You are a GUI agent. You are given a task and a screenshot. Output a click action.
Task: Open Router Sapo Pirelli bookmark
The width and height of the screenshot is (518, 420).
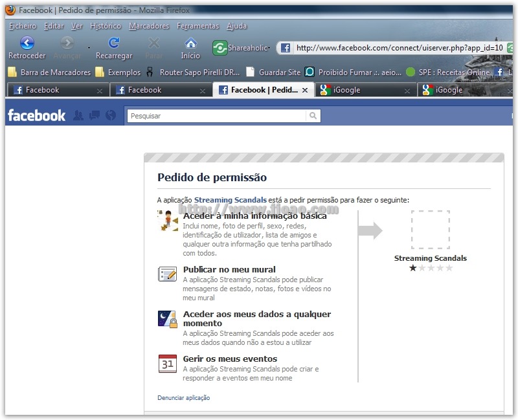click(x=193, y=72)
